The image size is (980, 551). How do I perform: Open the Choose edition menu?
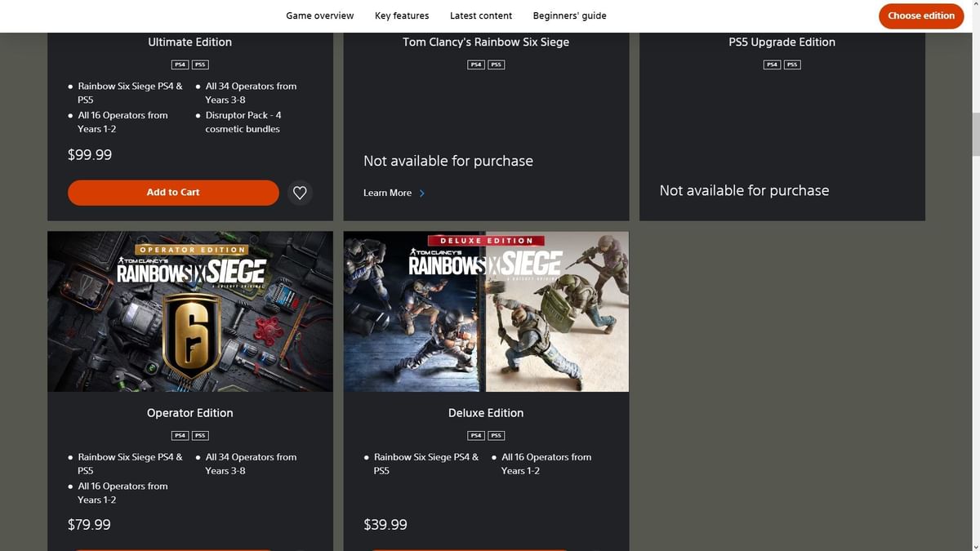[921, 16]
